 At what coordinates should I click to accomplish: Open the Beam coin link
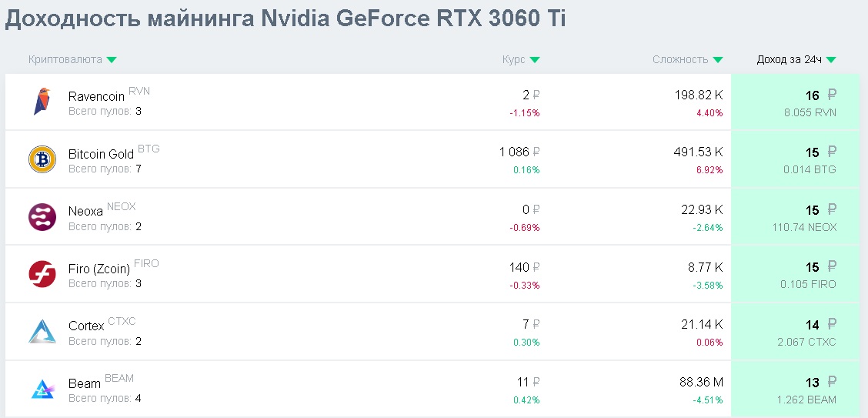coord(85,384)
